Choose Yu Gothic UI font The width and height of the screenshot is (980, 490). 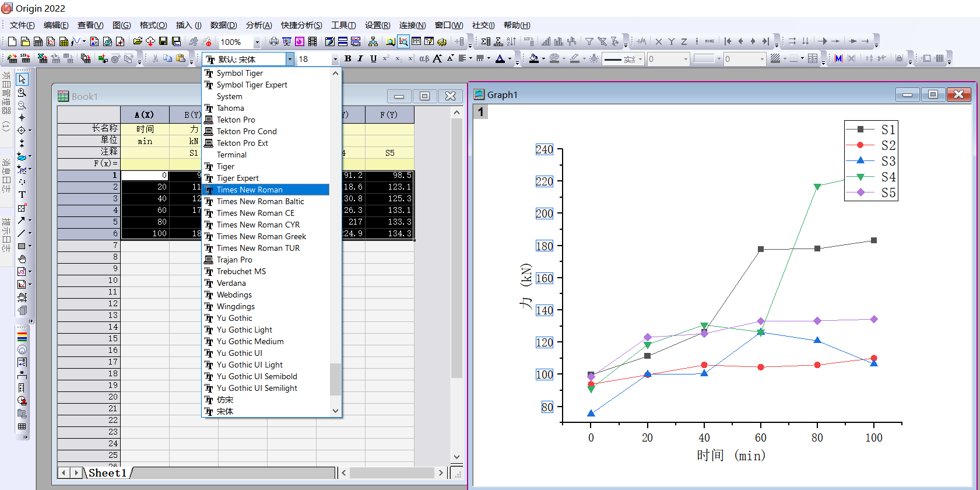click(x=266, y=353)
